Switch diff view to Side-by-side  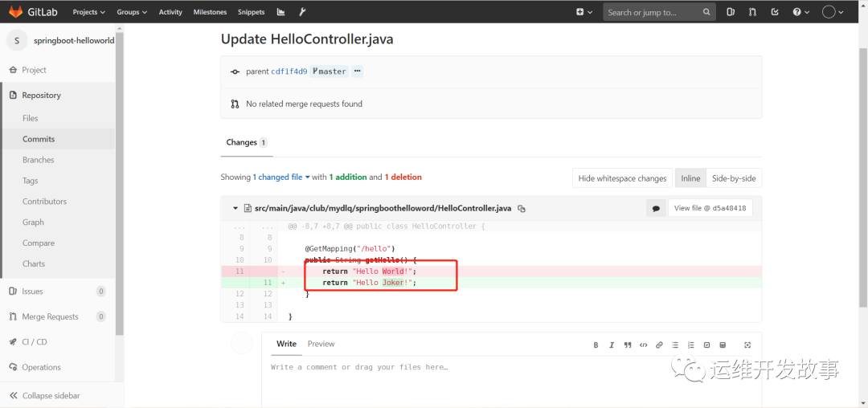pyautogui.click(x=734, y=178)
